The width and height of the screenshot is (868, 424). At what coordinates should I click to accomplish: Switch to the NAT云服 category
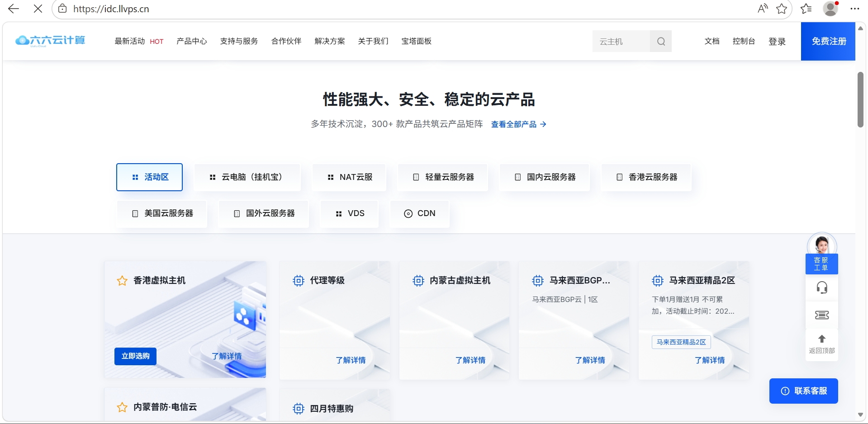(349, 177)
